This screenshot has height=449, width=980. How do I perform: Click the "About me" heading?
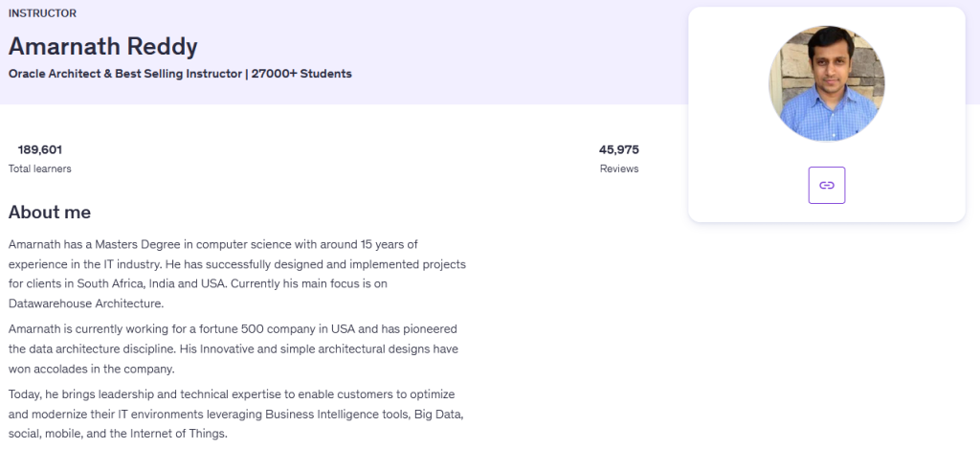click(50, 213)
